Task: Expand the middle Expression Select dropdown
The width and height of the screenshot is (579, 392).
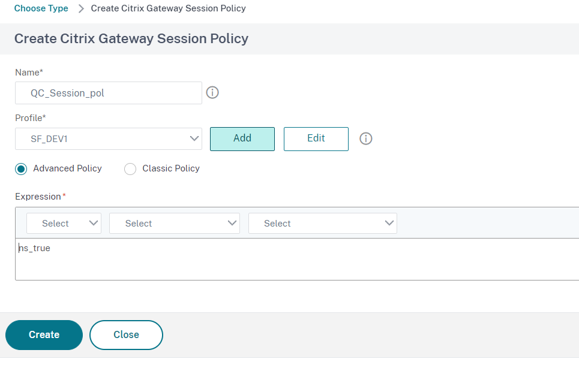Action: tap(174, 224)
